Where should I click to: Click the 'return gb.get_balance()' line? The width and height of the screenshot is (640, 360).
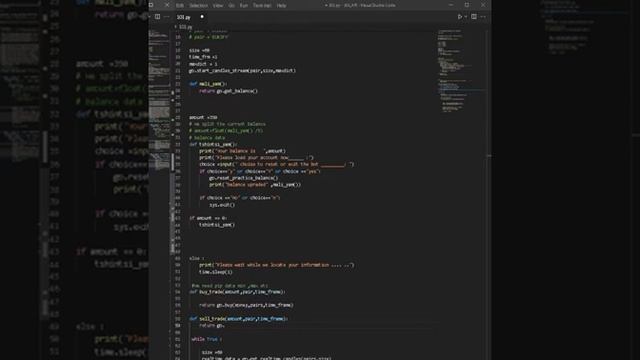[x=228, y=91]
